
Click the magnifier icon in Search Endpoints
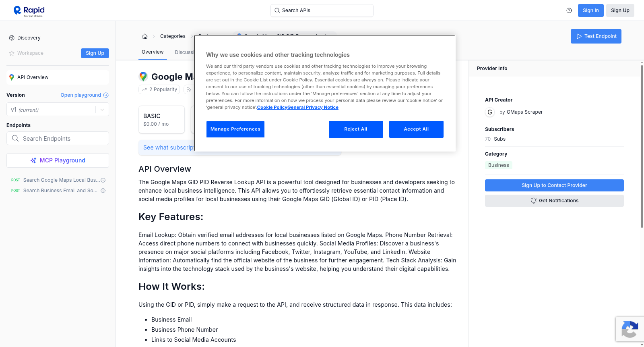(x=15, y=138)
